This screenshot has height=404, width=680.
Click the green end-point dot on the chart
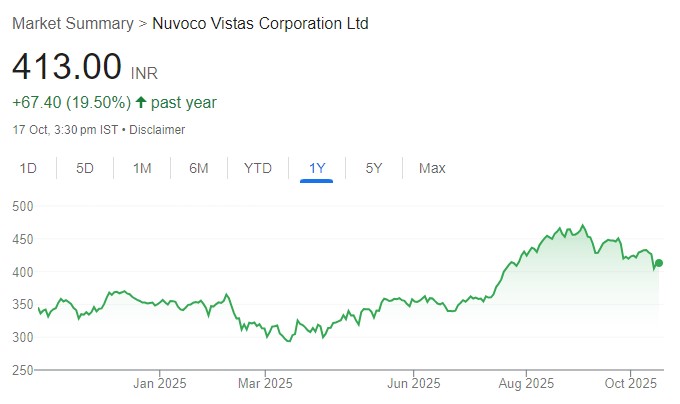659,263
